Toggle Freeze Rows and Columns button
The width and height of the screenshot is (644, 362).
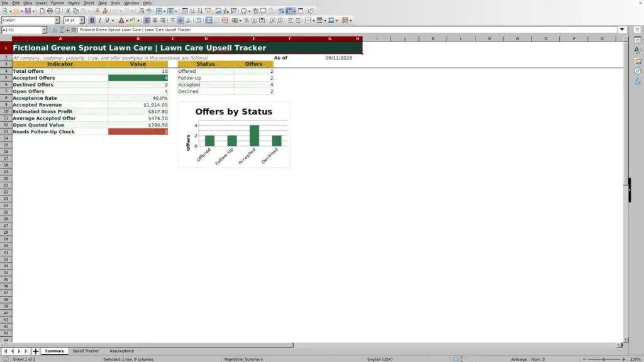pyautogui.click(x=289, y=11)
